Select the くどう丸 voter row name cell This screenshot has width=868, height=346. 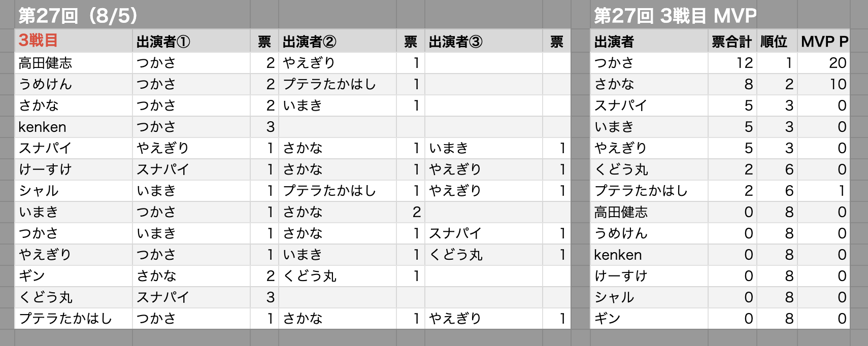tap(74, 297)
